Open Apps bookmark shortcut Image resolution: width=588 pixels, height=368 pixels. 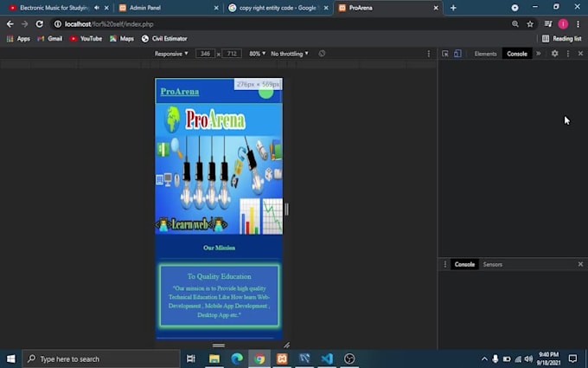[x=18, y=39]
